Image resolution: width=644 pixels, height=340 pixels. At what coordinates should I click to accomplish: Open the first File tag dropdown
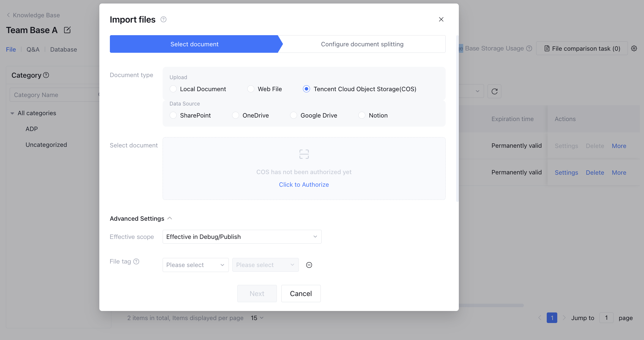[x=195, y=265]
